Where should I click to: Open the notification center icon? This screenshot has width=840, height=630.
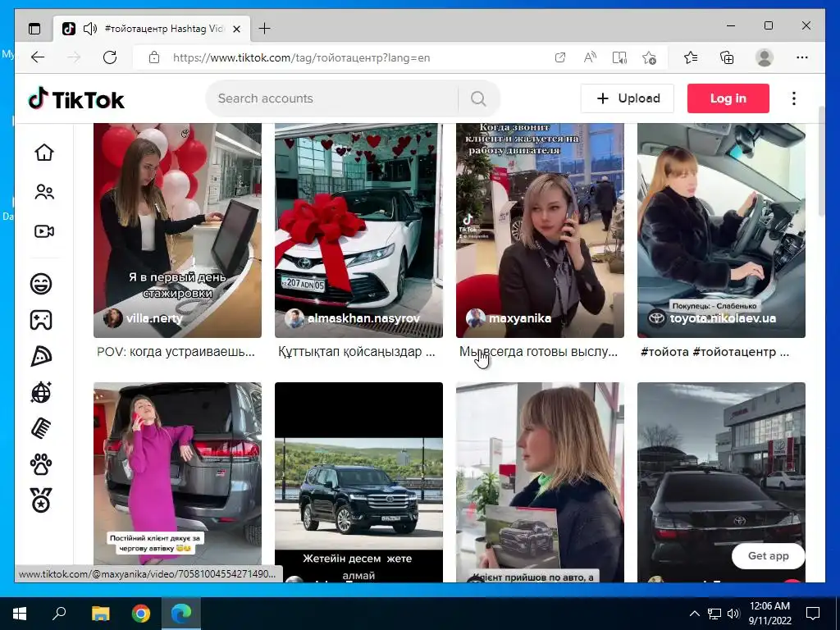pos(813,614)
